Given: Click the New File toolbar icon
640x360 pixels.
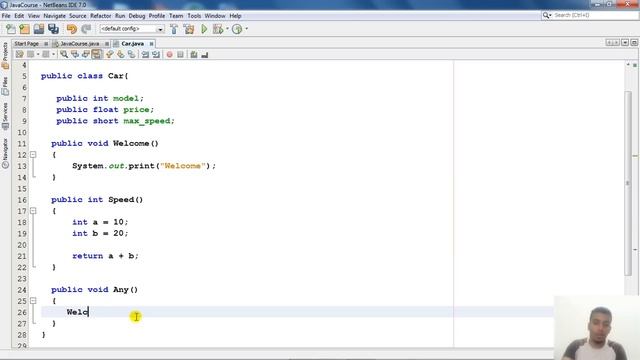Looking at the screenshot, I should click(11, 29).
